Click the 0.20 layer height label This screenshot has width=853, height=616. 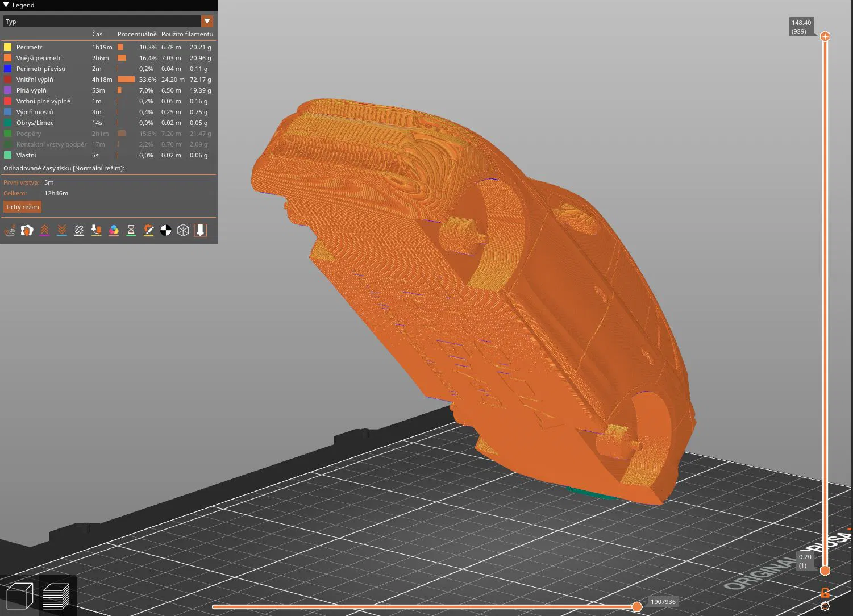point(805,561)
